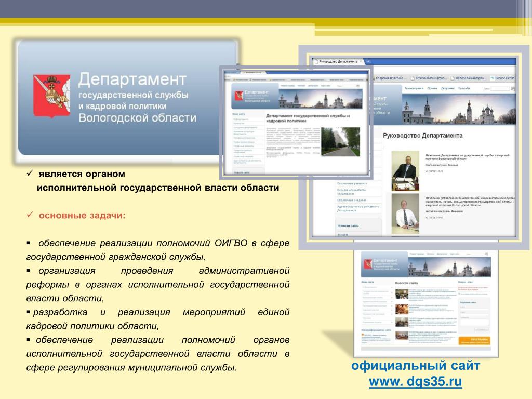The height and width of the screenshot is (399, 532).
Task: Open the 'Кадровая политика' bookmark
Action: tap(390, 78)
